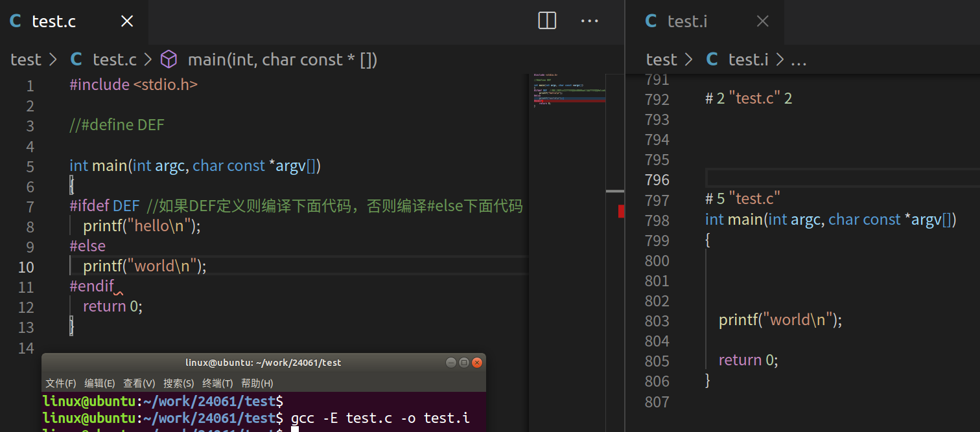Click the C language icon on the test.c tab
This screenshot has width=980, height=432.
(x=15, y=21)
